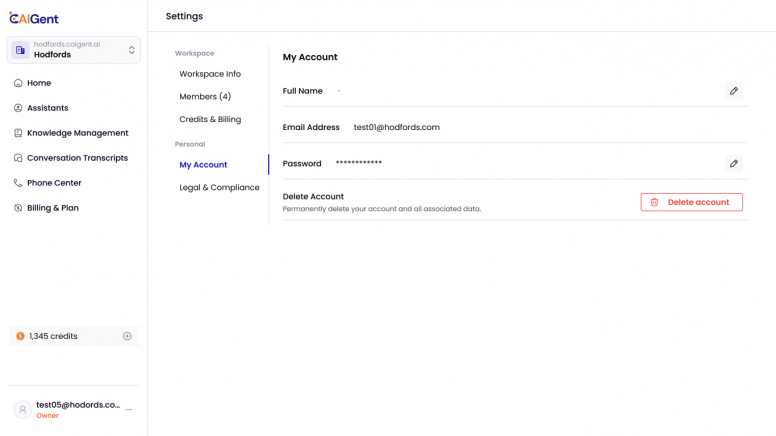Click the Phone Center icon
The height and width of the screenshot is (436, 776).
(x=18, y=183)
